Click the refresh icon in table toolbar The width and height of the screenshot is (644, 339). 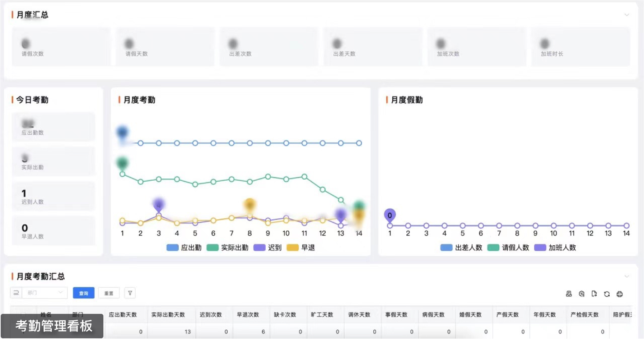pos(607,294)
